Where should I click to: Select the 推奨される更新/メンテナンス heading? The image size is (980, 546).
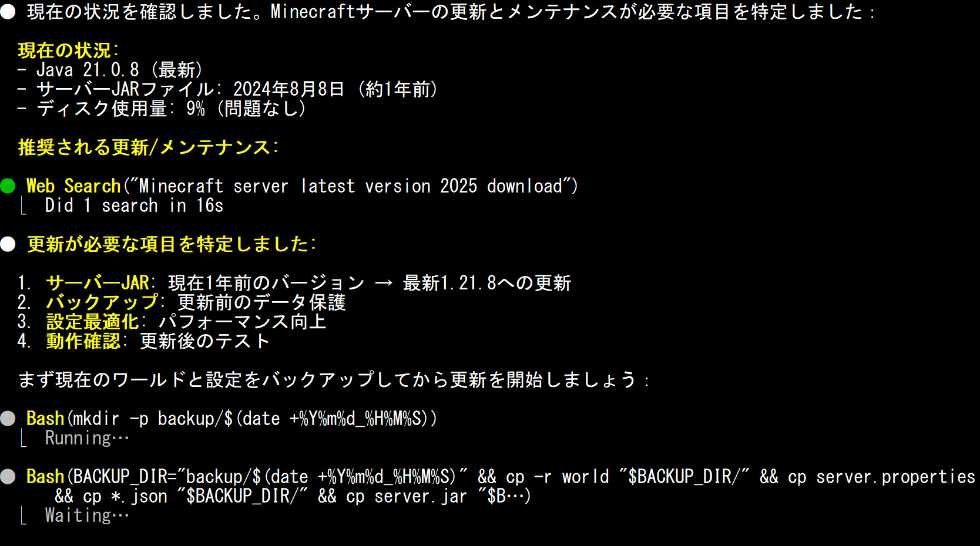[x=148, y=147]
